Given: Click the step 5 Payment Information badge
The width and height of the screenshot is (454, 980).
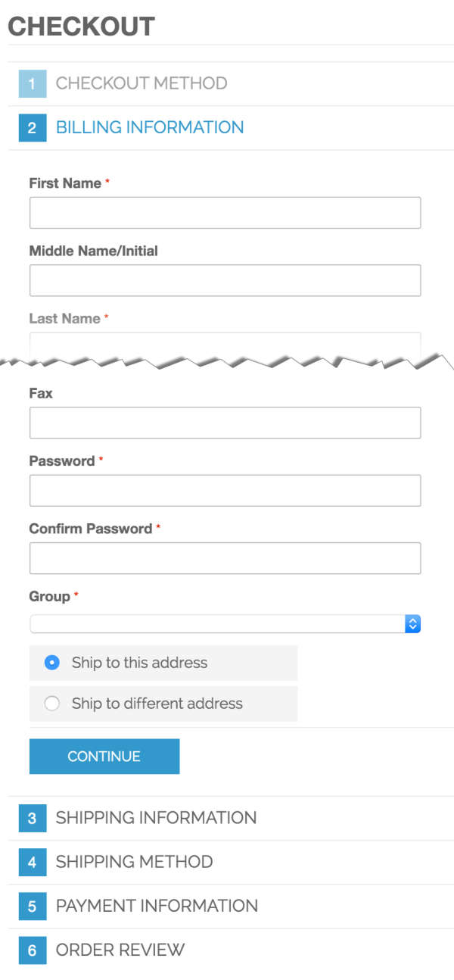Looking at the screenshot, I should pos(32,906).
